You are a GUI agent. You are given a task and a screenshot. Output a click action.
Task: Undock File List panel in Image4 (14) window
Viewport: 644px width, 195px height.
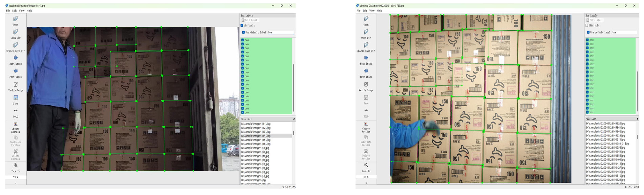[x=294, y=119]
